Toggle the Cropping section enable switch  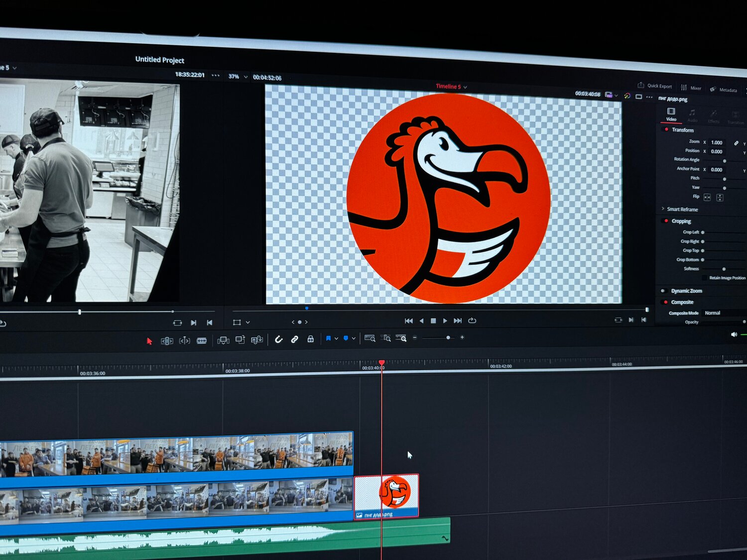point(666,221)
